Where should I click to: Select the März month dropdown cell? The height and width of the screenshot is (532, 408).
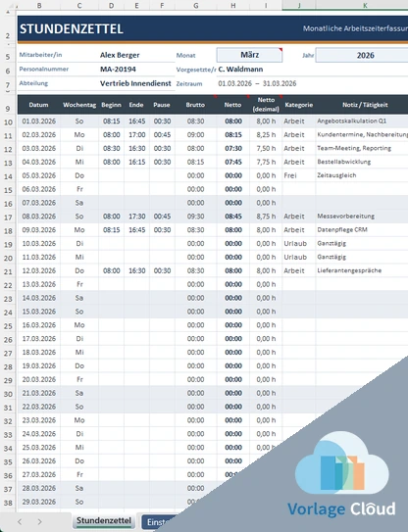tap(249, 55)
